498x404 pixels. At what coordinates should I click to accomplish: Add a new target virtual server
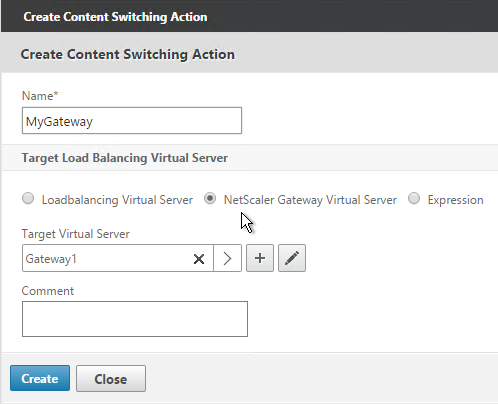260,258
